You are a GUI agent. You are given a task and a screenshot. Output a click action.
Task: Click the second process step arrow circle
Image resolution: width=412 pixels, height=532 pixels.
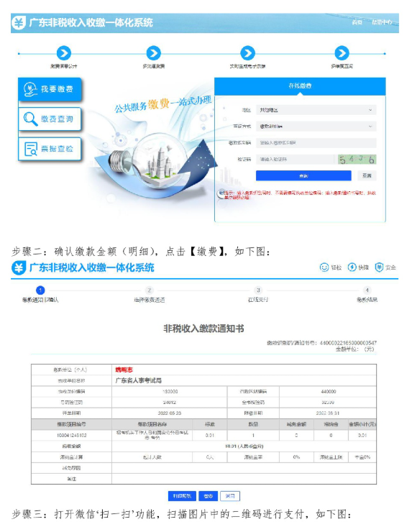point(153,53)
